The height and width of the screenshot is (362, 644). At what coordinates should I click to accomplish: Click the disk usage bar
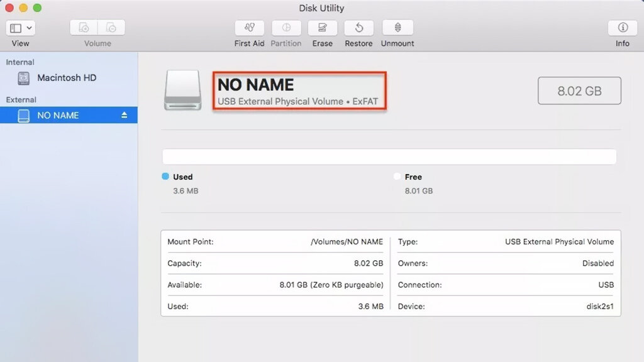point(389,156)
